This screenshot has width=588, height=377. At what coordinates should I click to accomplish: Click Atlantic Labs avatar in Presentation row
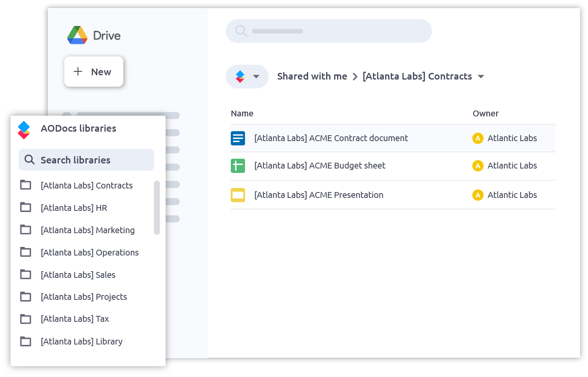(478, 195)
